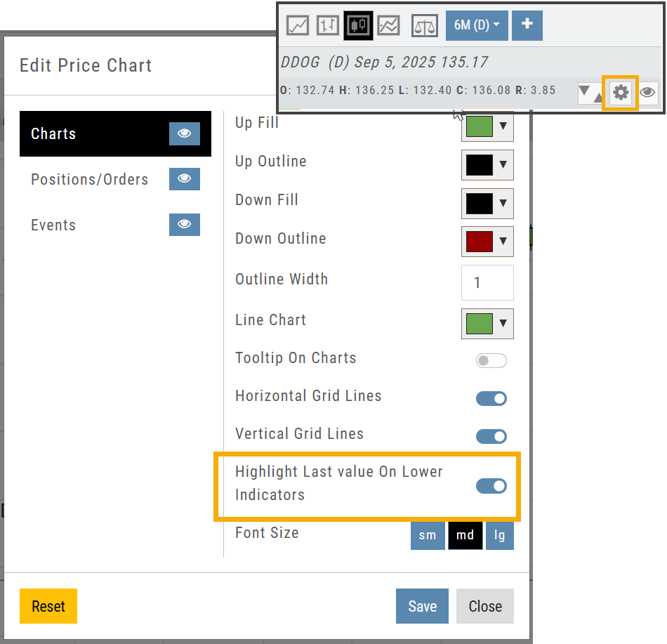Open chart settings gear icon
Image resolution: width=667 pixels, height=644 pixels.
pyautogui.click(x=621, y=92)
